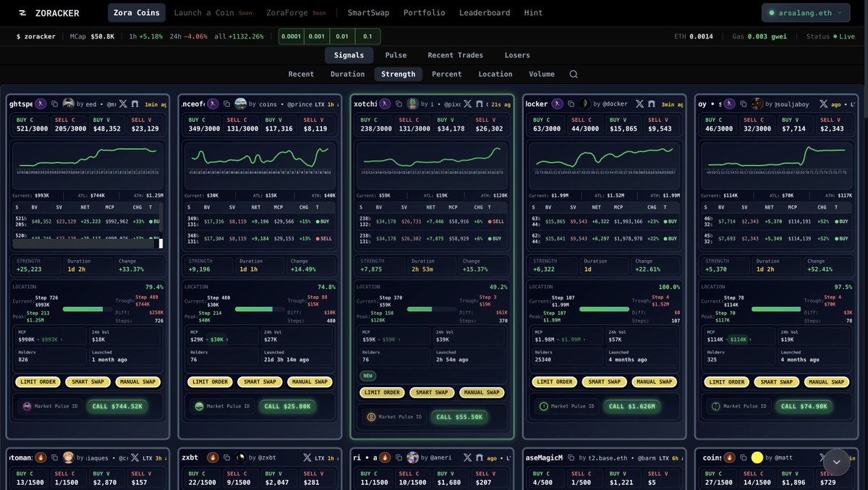The width and height of the screenshot is (868, 490).
Task: Open the arch icon on the locker card
Action: (651, 104)
